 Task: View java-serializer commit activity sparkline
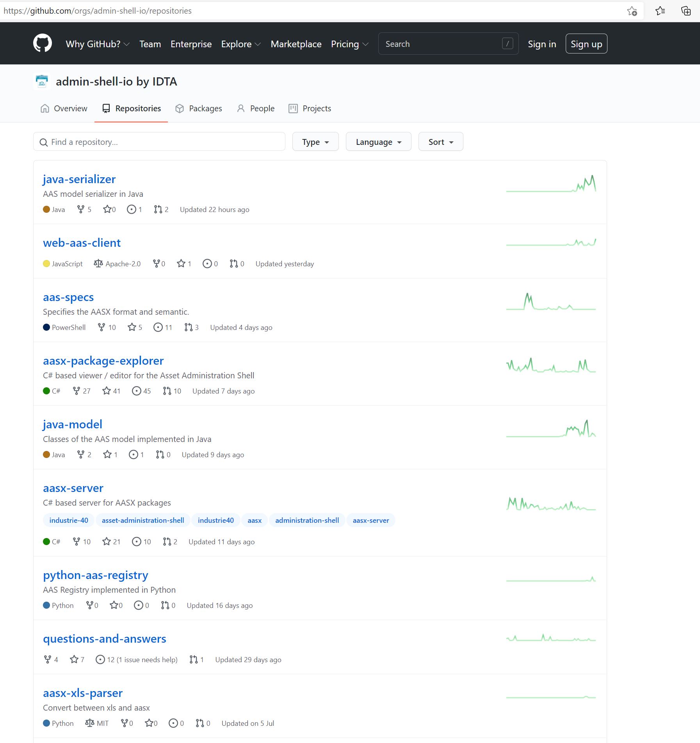coord(551,184)
